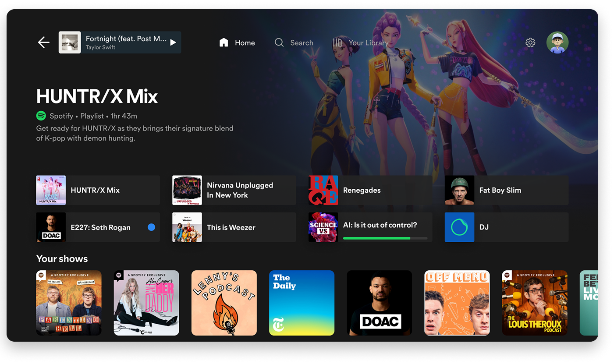Screen dimensions: 614x364
Task: Go back using the left arrow
Action: (43, 42)
